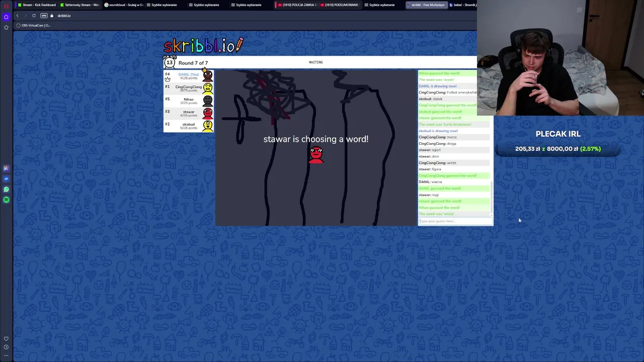
Task: Open sidebar three-dots setup menu
Action: [6, 355]
